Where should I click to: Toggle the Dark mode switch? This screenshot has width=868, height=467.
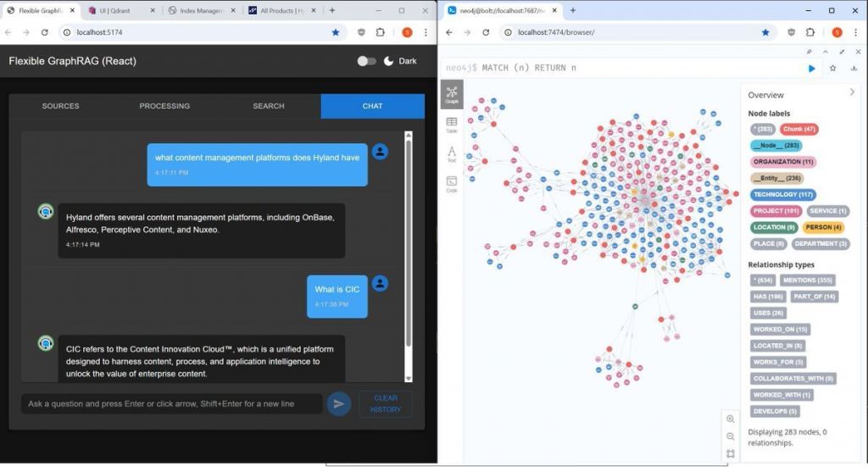tap(366, 61)
